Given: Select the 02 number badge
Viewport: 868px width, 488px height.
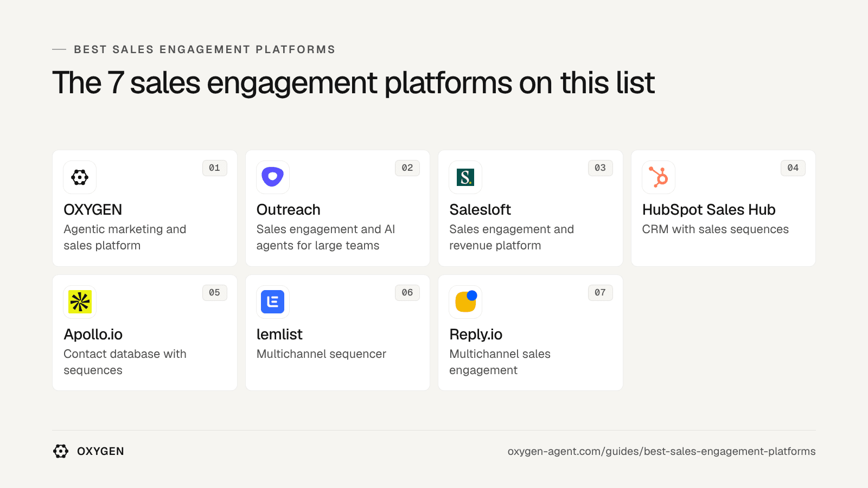Looking at the screenshot, I should click(x=407, y=168).
